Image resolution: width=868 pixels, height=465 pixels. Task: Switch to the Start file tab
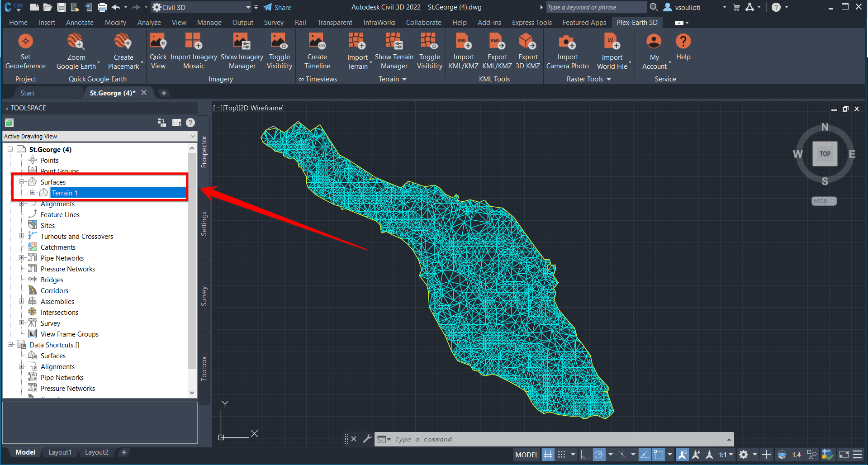point(27,93)
